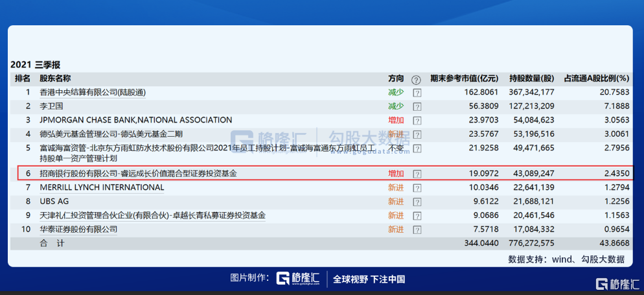Viewport: 644px width, 295px height.
Task: Click percentage 20.7583
Action: (614, 93)
